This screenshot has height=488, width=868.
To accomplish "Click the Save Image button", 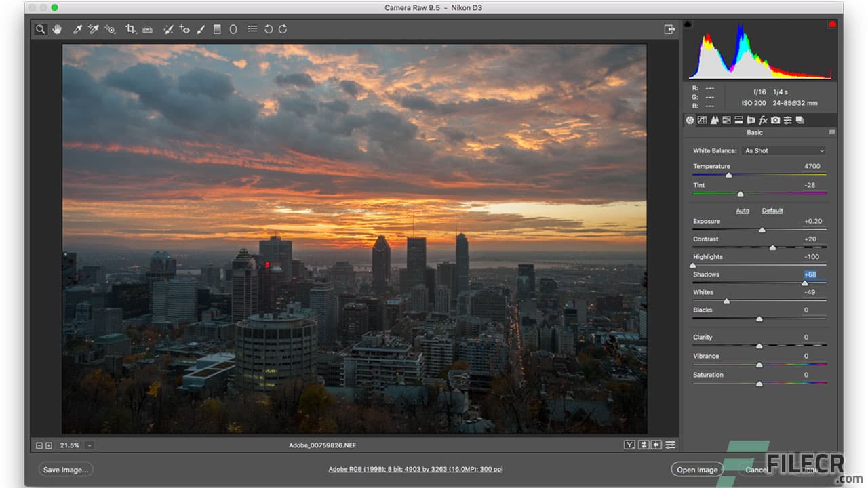I will [65, 469].
